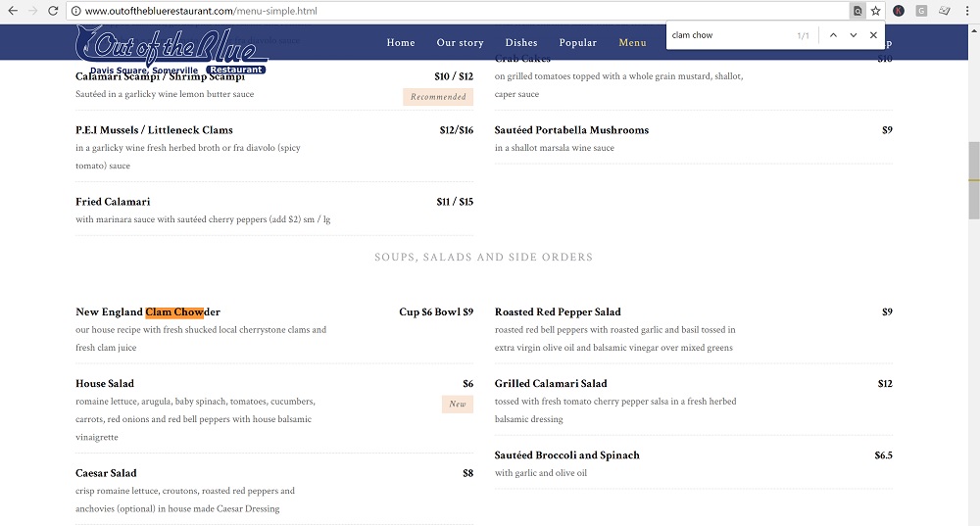The height and width of the screenshot is (526, 980).
Task: Reload the page with the refresh icon
Action: (x=53, y=11)
